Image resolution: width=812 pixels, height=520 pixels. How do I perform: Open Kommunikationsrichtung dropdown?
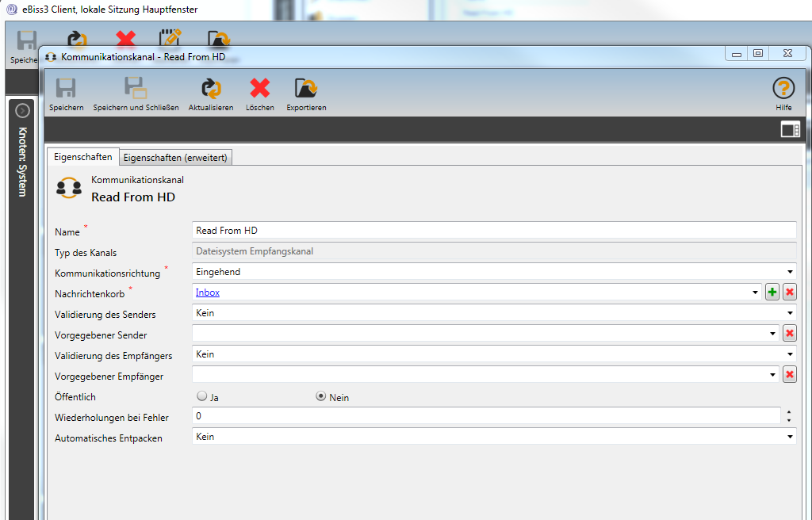[x=790, y=272]
